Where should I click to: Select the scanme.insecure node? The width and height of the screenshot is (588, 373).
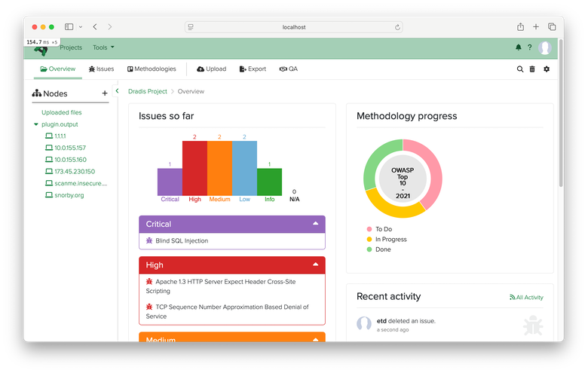[76, 183]
